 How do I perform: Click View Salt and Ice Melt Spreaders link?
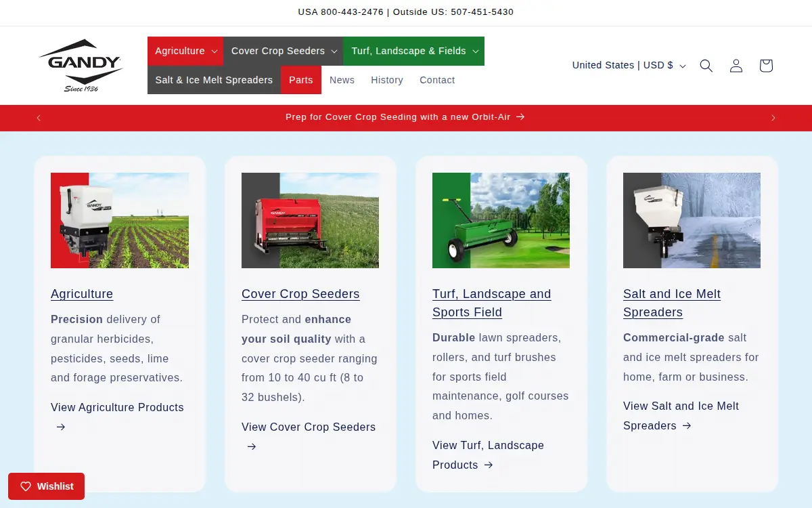[681, 416]
